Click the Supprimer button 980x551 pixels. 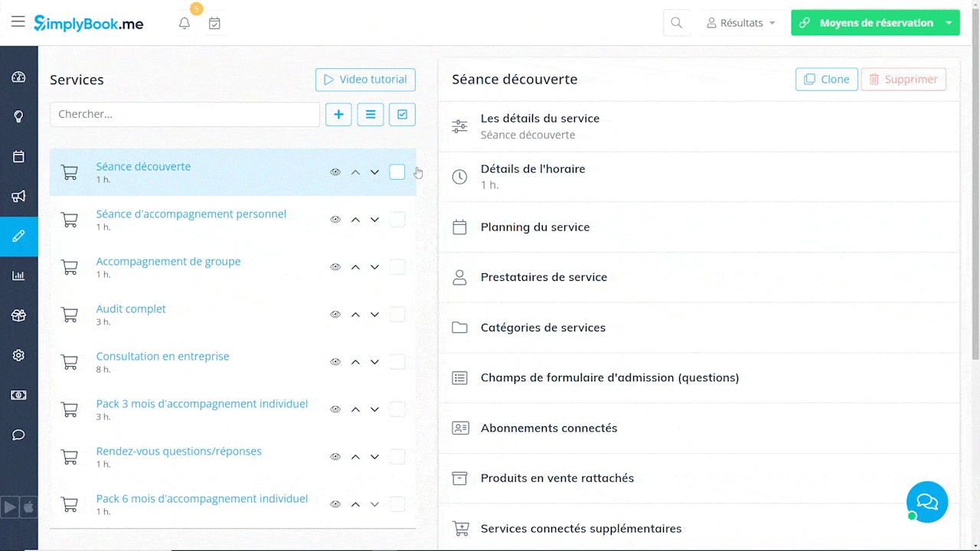(903, 79)
